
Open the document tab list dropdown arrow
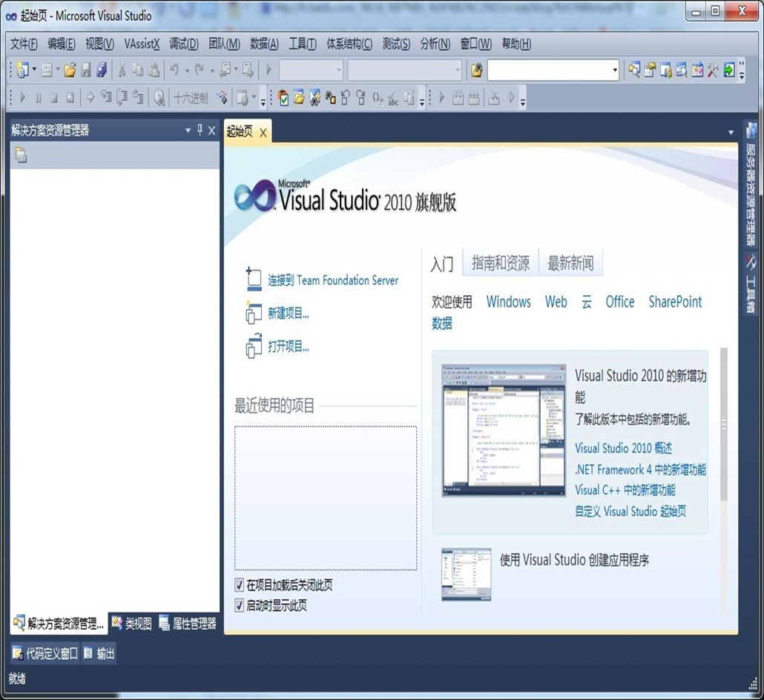(731, 133)
